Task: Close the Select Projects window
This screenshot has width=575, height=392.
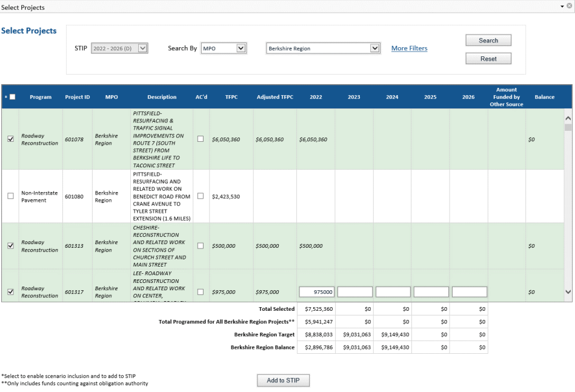Action: [570, 6]
